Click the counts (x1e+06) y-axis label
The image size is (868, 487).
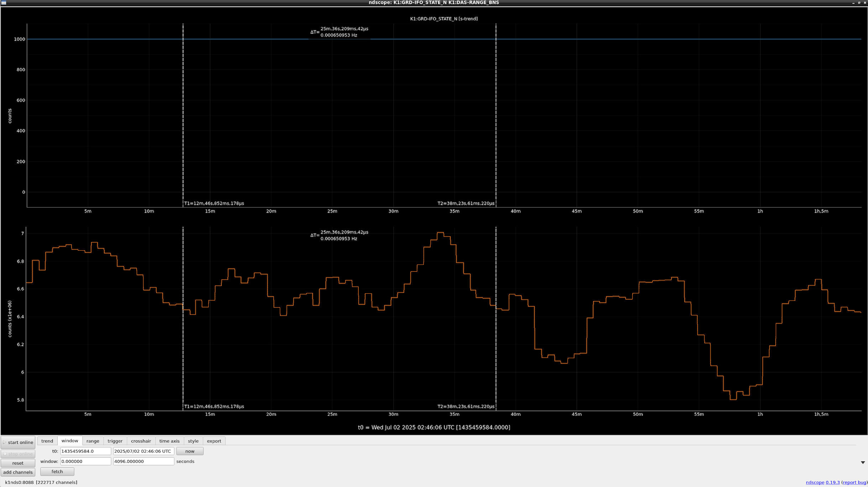click(10, 319)
